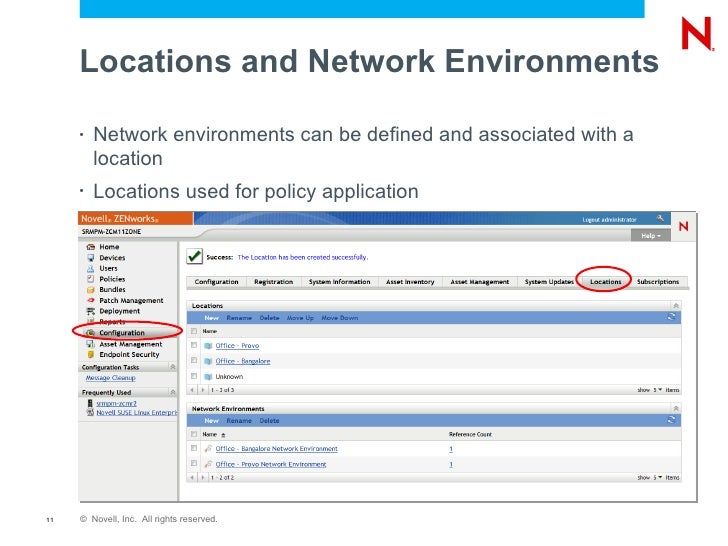The image size is (728, 546).
Task: Open Office - Bangalore Network Environment link
Action: 277,448
